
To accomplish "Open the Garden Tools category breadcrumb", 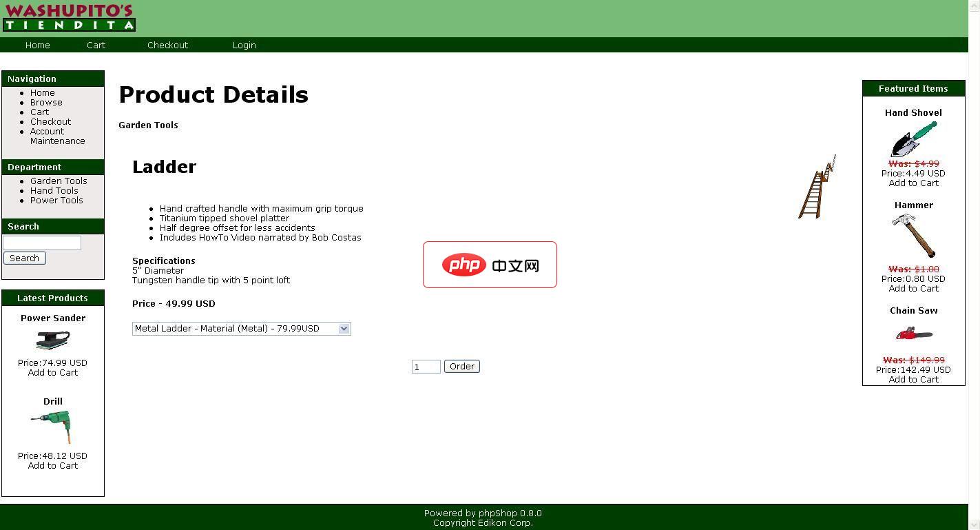I will tap(148, 125).
